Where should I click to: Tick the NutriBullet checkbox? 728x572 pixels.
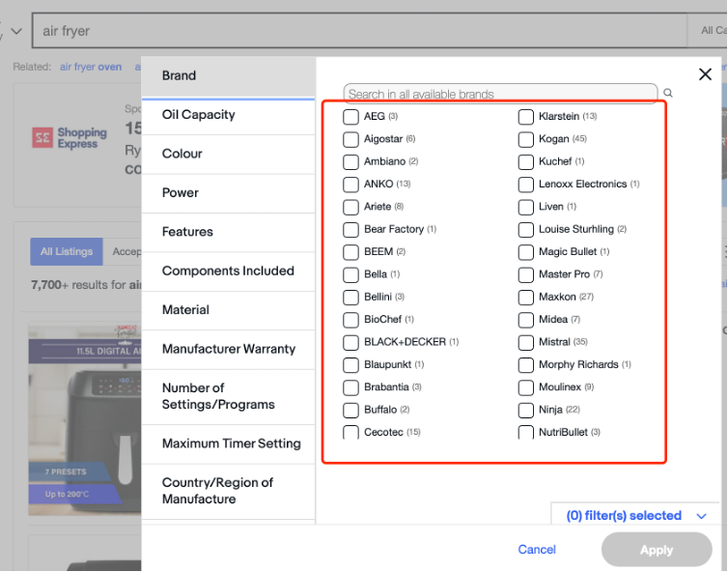click(x=525, y=432)
